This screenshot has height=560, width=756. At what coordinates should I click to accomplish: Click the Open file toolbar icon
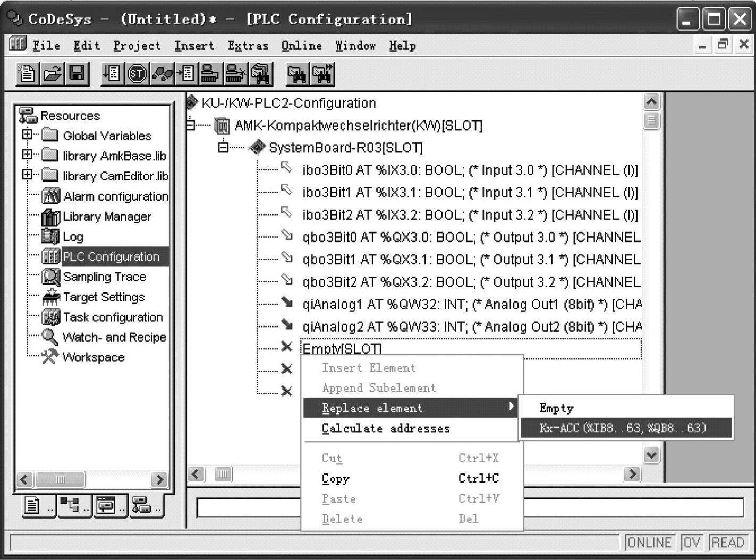[x=52, y=74]
